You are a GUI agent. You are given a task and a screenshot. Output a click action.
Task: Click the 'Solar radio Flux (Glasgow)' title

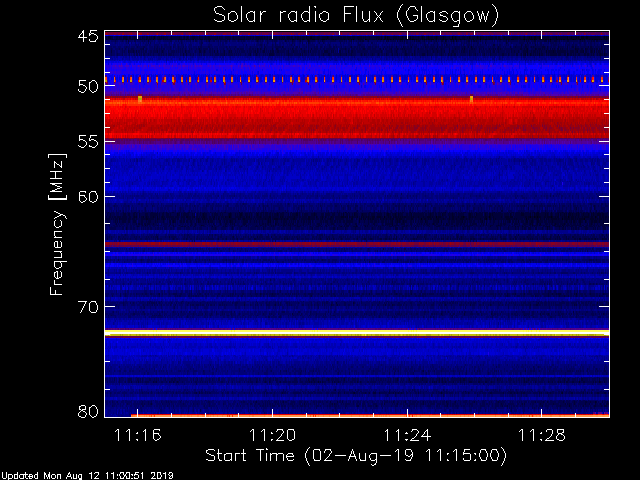(x=356, y=16)
